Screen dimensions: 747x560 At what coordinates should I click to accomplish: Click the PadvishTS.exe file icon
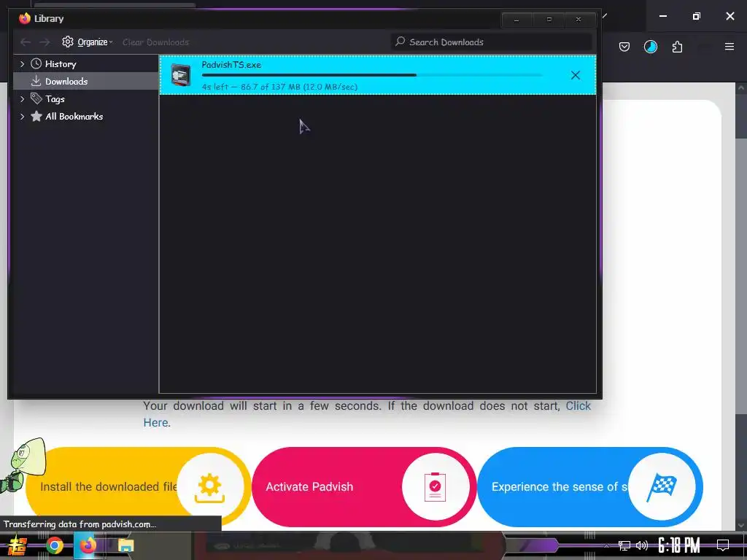[181, 75]
